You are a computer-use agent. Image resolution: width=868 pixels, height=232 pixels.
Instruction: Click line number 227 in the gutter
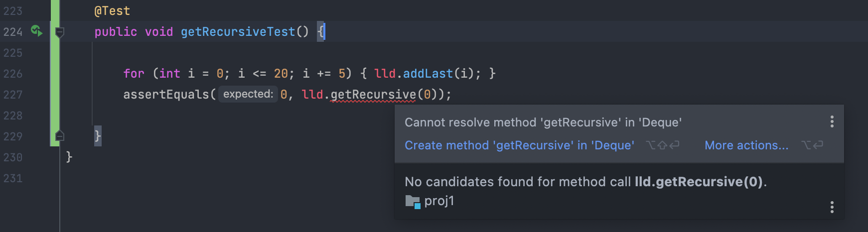[x=13, y=95]
